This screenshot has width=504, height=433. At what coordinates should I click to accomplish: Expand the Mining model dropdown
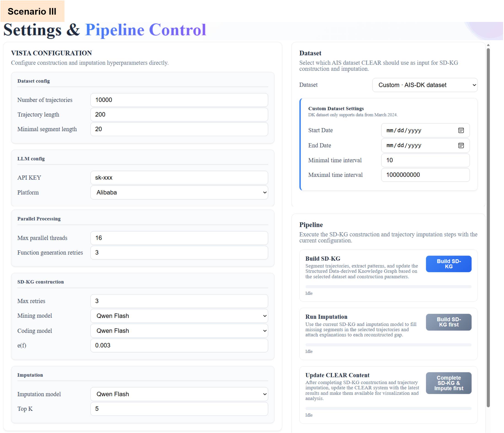179,316
